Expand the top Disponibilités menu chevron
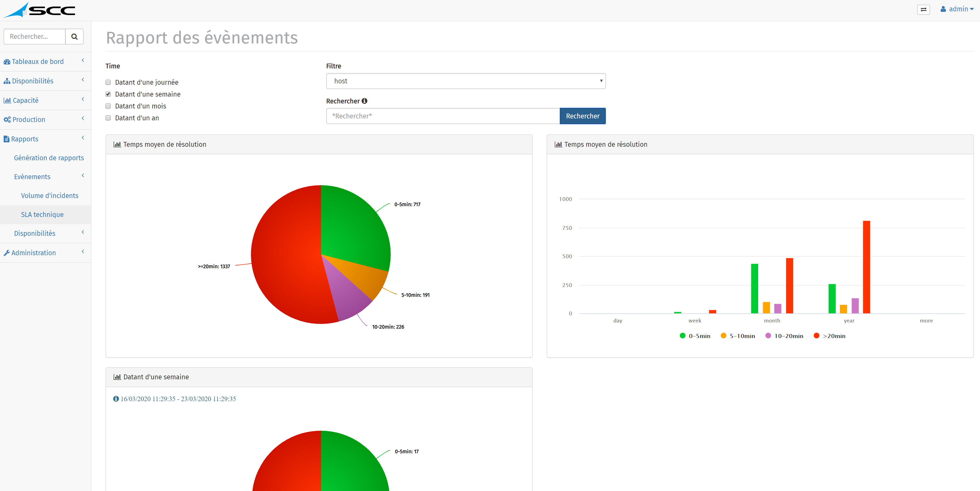Image resolution: width=980 pixels, height=491 pixels. click(83, 80)
